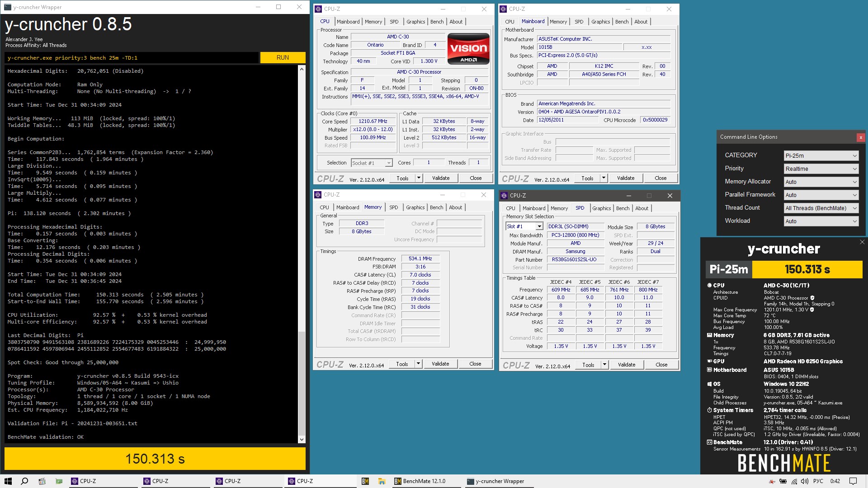Click the CPU-Z title icon in the Memory tab window
This screenshot has height=488, width=868.
(x=318, y=195)
